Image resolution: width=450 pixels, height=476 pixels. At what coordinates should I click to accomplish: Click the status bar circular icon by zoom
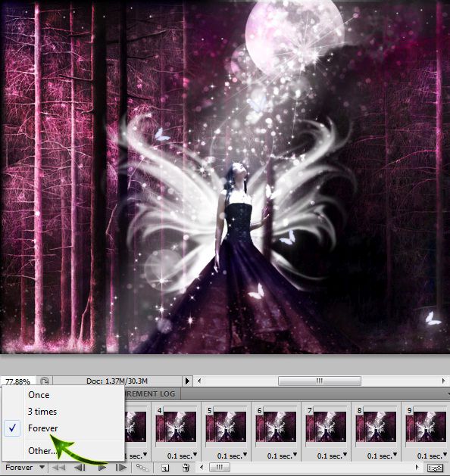click(45, 381)
